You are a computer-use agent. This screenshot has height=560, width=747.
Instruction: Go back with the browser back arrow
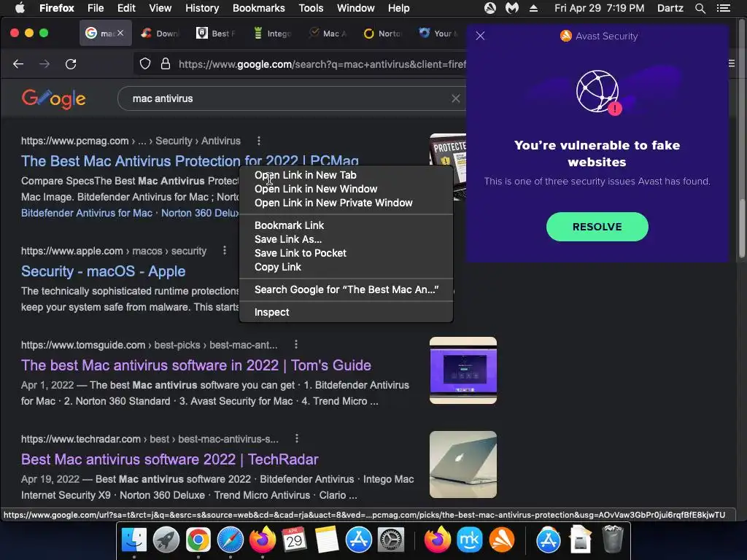tap(18, 64)
